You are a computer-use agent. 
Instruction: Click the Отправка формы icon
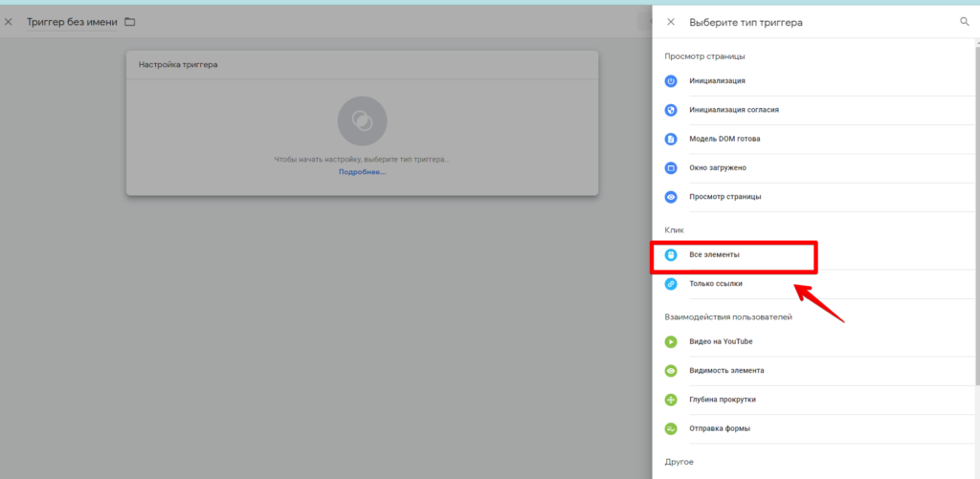tap(671, 428)
